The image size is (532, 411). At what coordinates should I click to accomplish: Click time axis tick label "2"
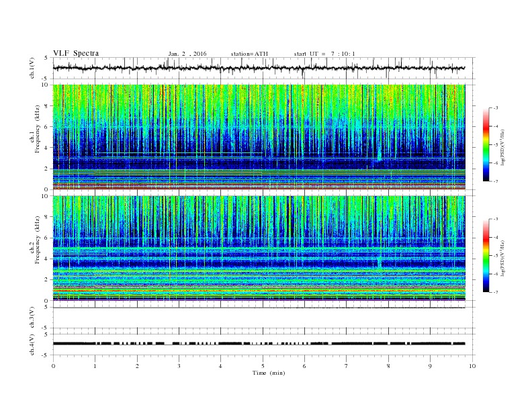[x=137, y=366]
